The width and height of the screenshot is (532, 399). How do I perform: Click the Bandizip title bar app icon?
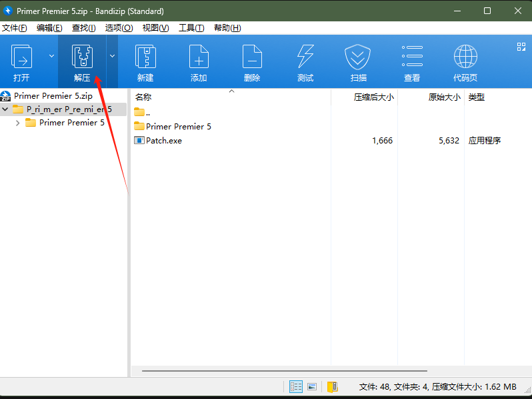pyautogui.click(x=7, y=11)
